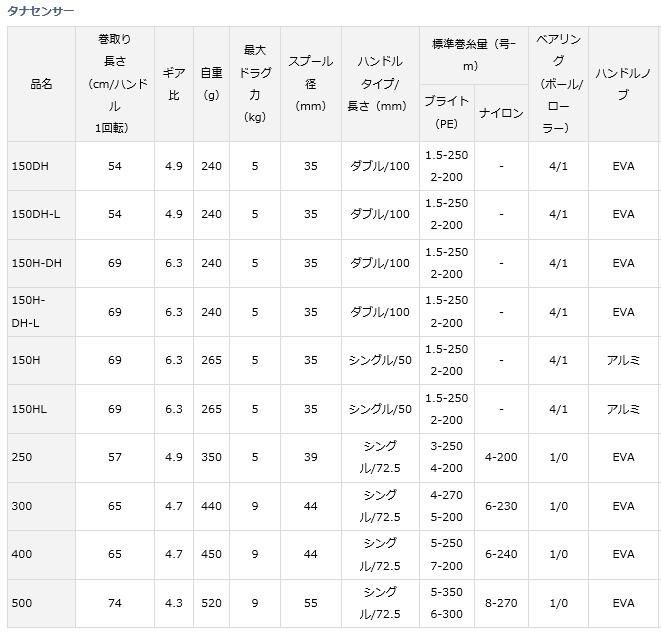The height and width of the screenshot is (636, 661).
Task: Click the 4-200 nylon capacity cell
Action: pos(501,457)
